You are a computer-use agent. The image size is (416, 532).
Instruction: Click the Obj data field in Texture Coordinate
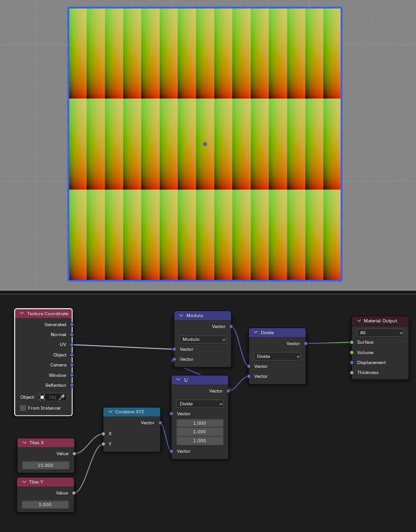click(52, 397)
